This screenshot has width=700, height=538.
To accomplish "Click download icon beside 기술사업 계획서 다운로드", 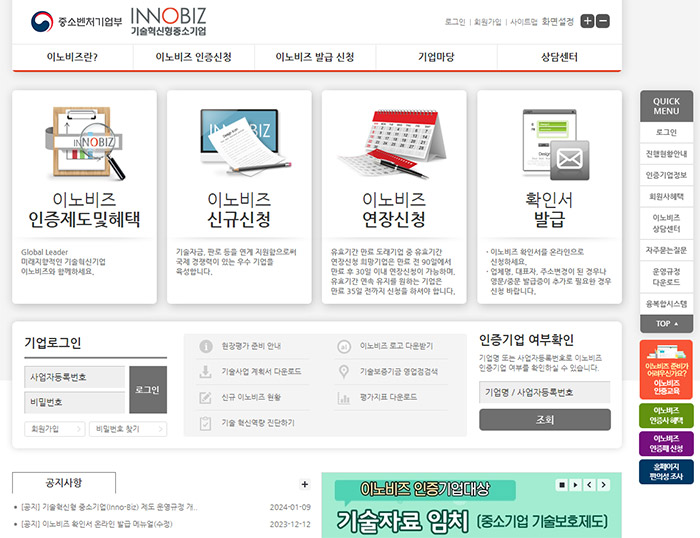I will click(205, 371).
